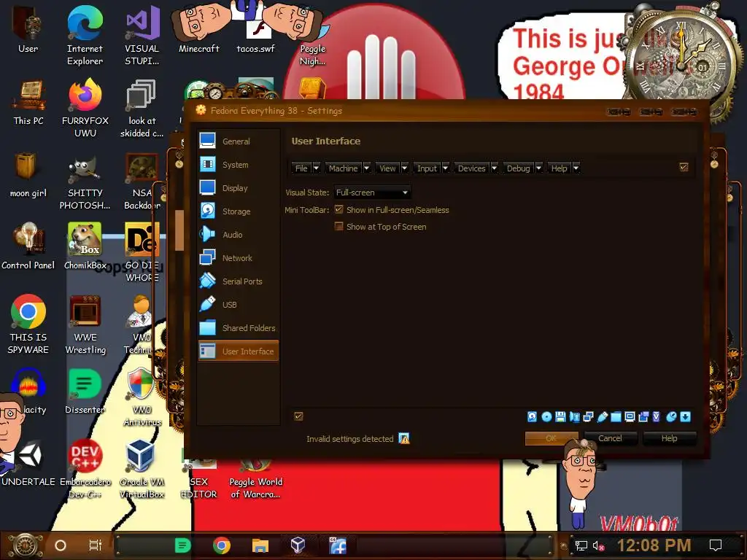The width and height of the screenshot is (747, 560).
Task: Click the Machine menu button
Action: (x=343, y=168)
